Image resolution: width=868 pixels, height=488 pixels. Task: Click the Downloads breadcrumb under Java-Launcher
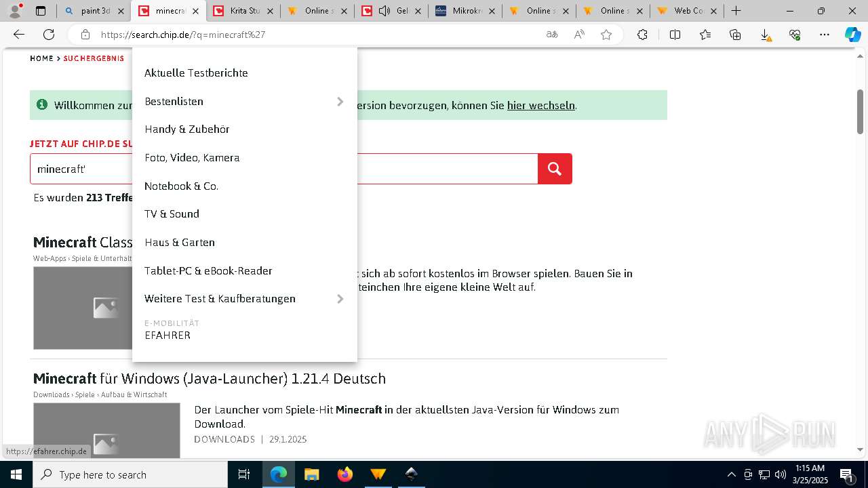pos(52,394)
